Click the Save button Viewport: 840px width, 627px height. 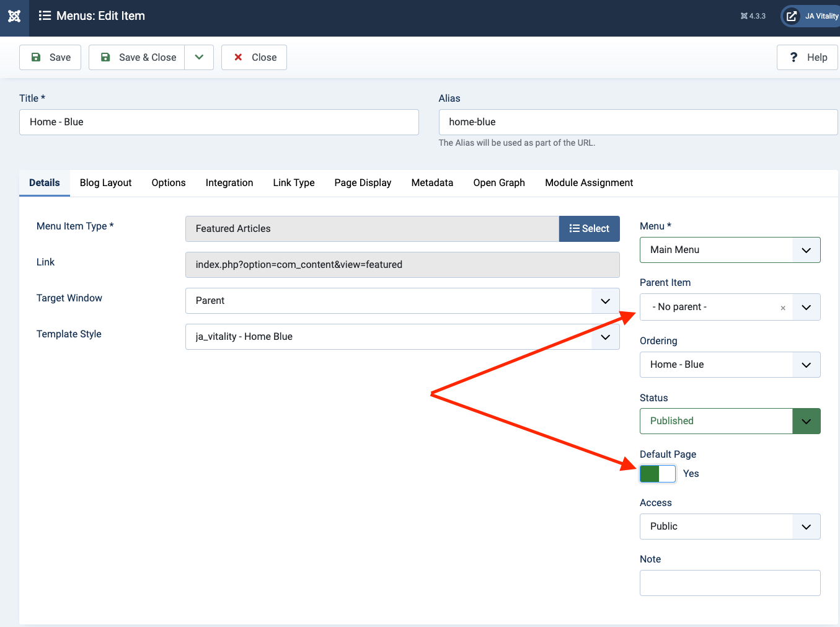(x=50, y=58)
